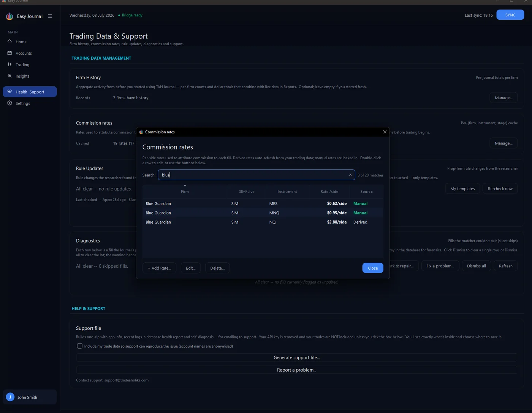Sort the table by Firm column
Screen dimensions: 532x413
[x=185, y=192]
